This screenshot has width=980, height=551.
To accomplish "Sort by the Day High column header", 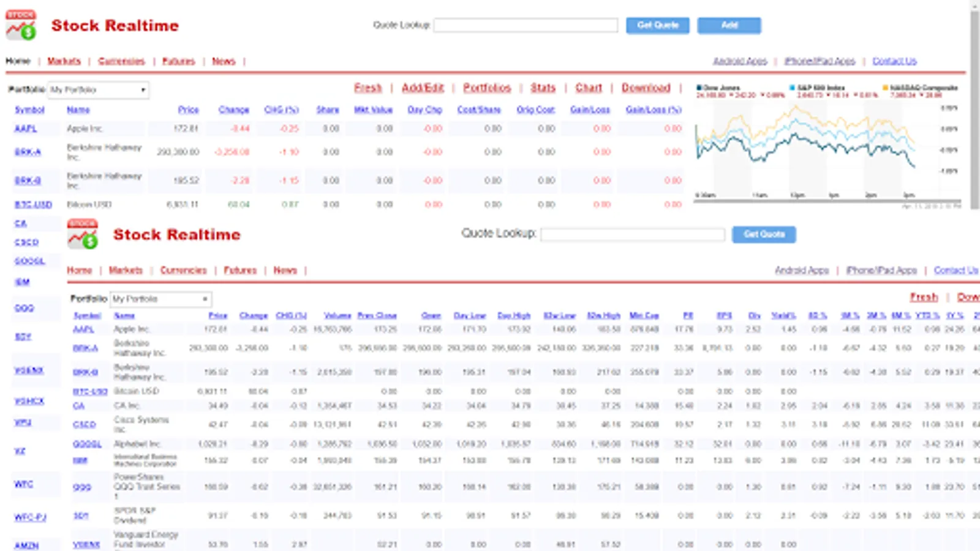I will point(514,315).
